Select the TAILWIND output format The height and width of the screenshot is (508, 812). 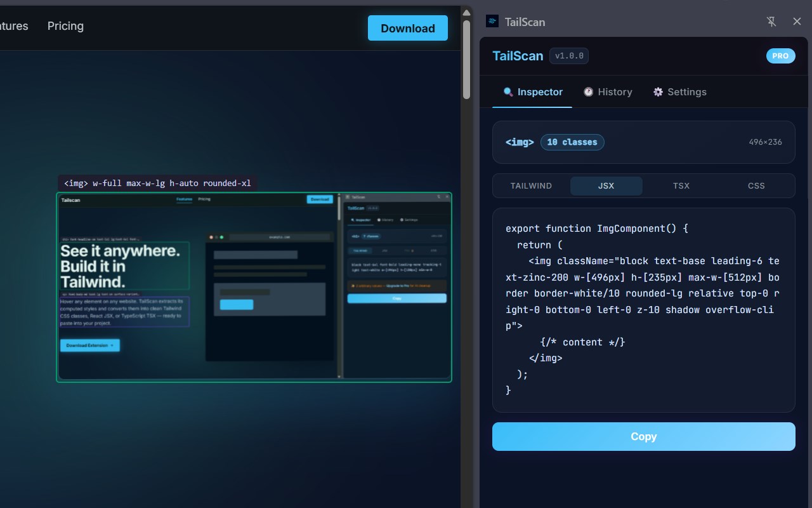click(532, 186)
